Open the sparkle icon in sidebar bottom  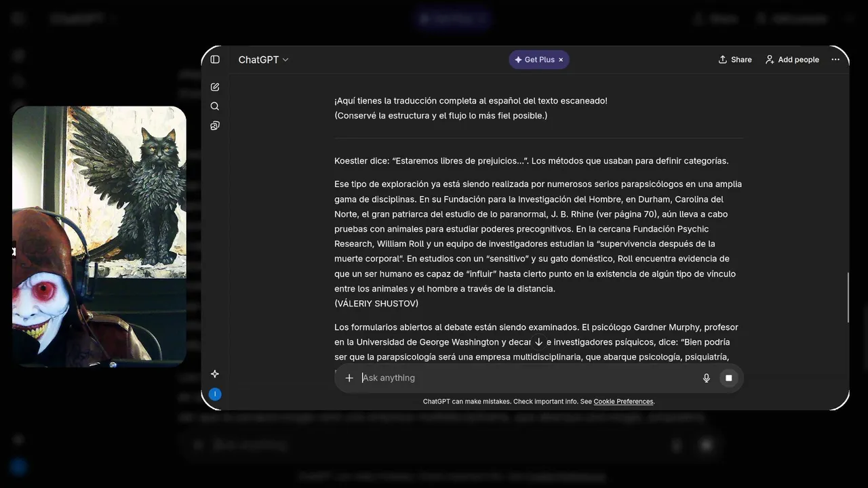pos(215,374)
